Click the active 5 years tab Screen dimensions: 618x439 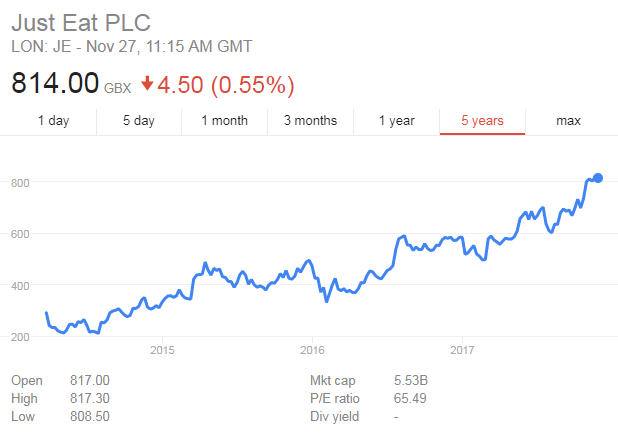pos(482,121)
